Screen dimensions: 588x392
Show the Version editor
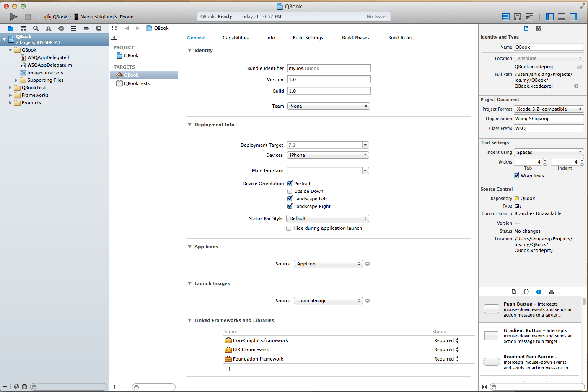coord(529,17)
